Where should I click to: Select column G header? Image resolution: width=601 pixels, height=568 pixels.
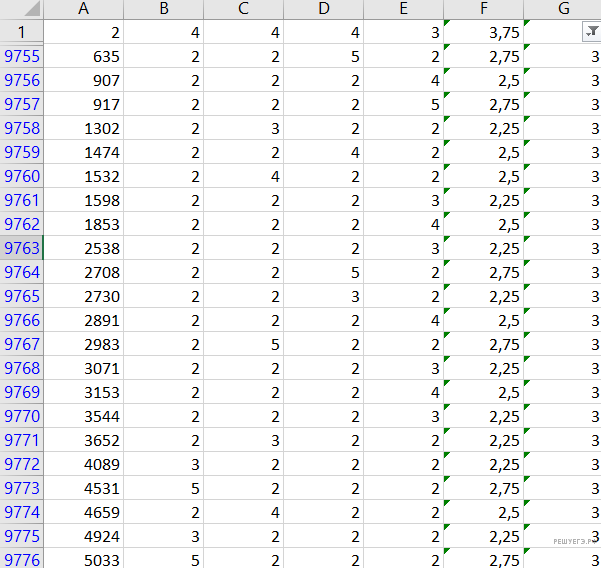point(563,10)
